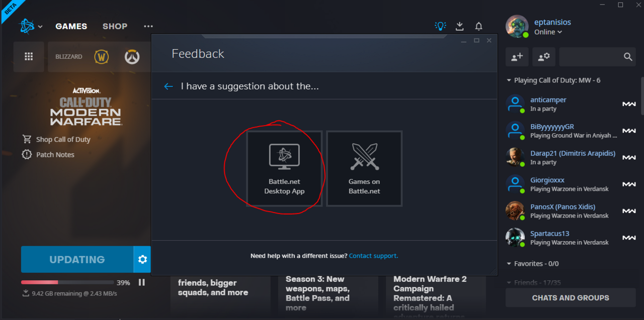Click the Patch Notes badge icon
Screen dimensions: 644x320
(27, 154)
